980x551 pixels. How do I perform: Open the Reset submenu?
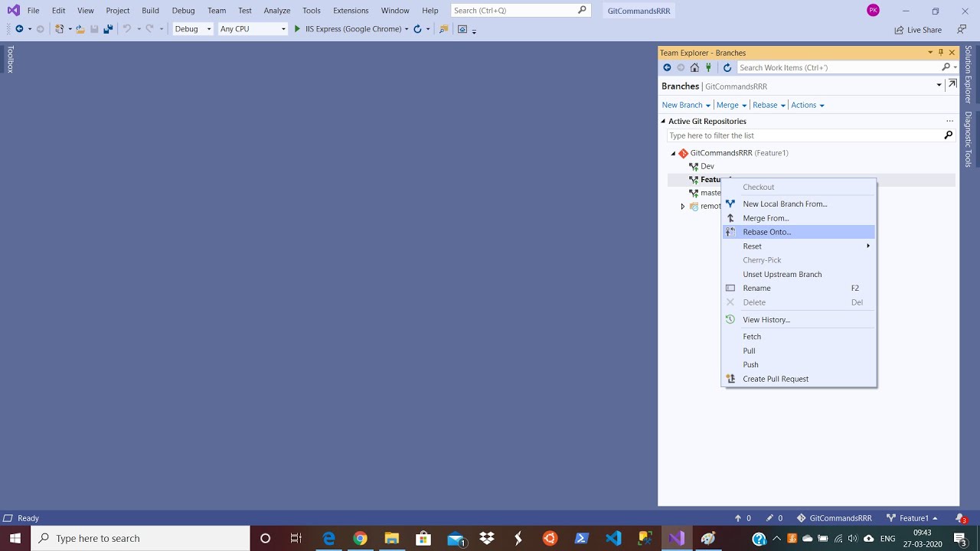[x=799, y=246]
